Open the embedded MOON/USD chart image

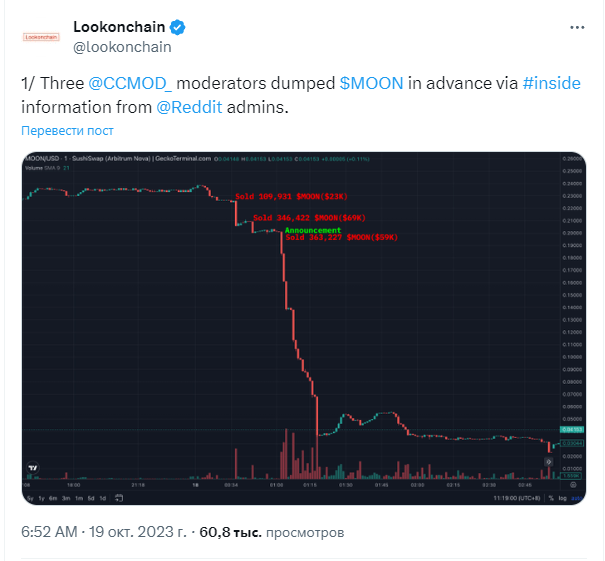coord(304,328)
